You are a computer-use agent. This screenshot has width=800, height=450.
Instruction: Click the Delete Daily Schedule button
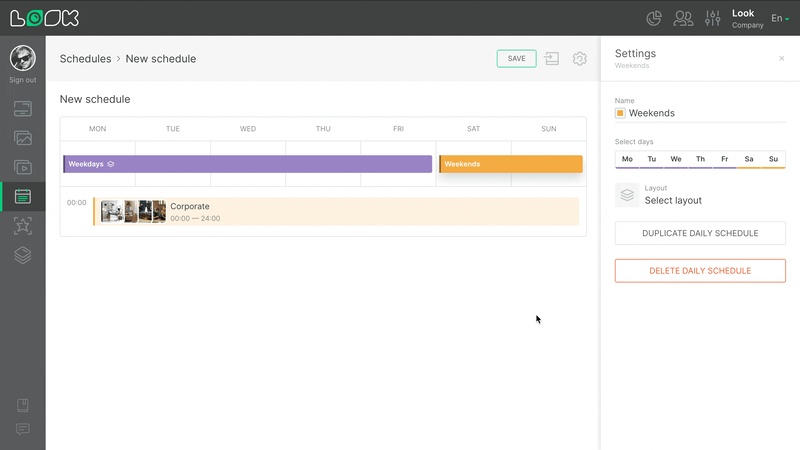[x=700, y=270]
